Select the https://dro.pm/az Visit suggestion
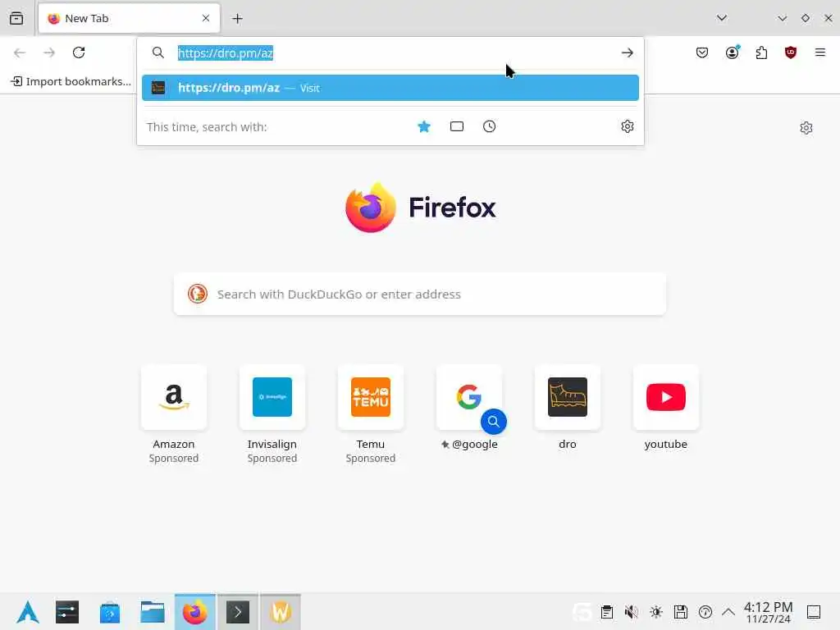This screenshot has height=630, width=840. pos(390,88)
